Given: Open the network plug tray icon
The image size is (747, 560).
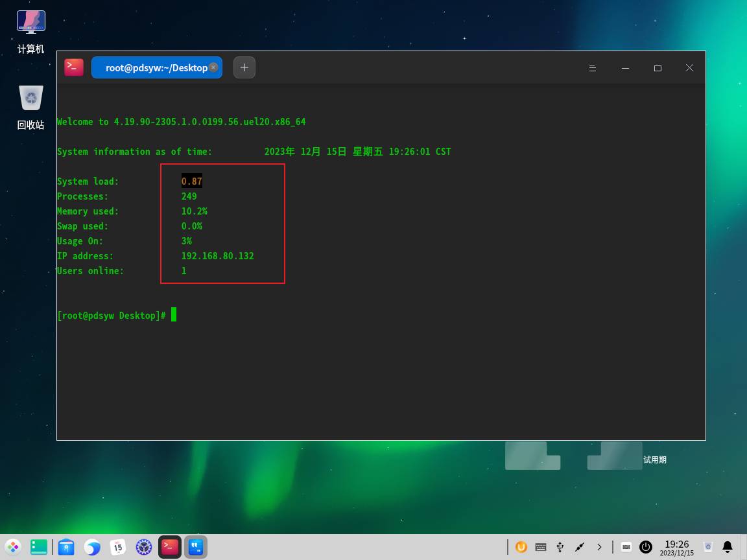Looking at the screenshot, I should (580, 547).
